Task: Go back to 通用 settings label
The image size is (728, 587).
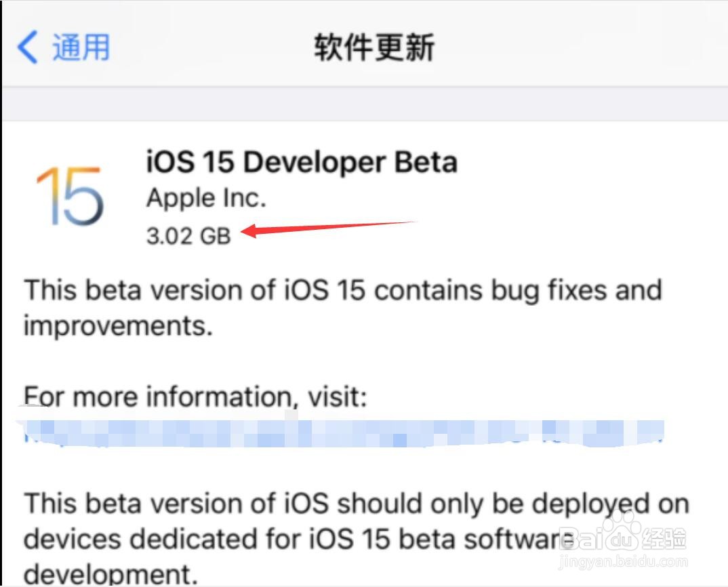Action: point(81,47)
